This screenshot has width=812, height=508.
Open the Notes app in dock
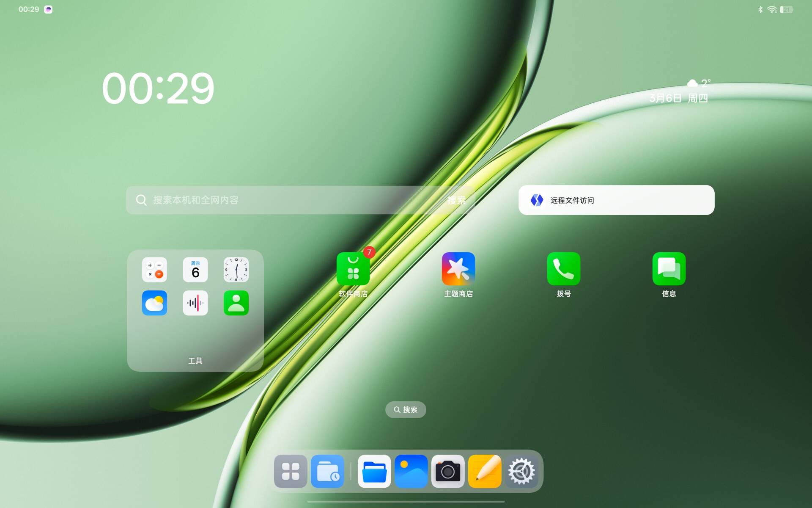(485, 471)
